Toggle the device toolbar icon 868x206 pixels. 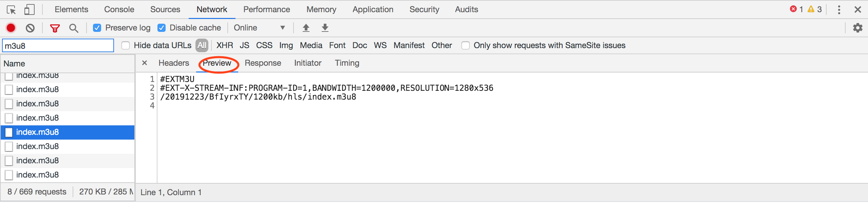29,10
